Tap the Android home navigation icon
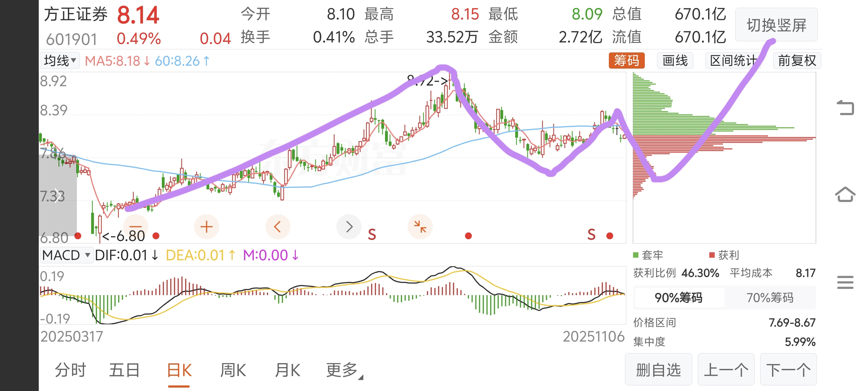The width and height of the screenshot is (868, 391). coord(845,195)
